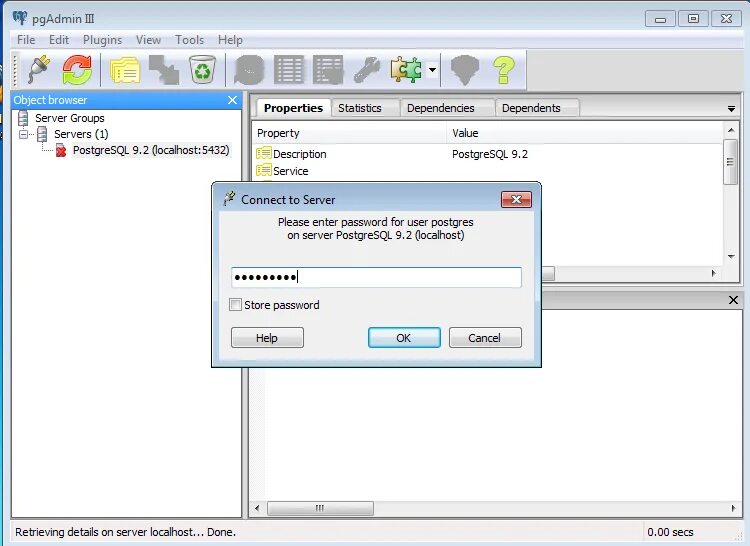Refresh the selected object via toolbar
This screenshot has width=750, height=546.
point(77,70)
